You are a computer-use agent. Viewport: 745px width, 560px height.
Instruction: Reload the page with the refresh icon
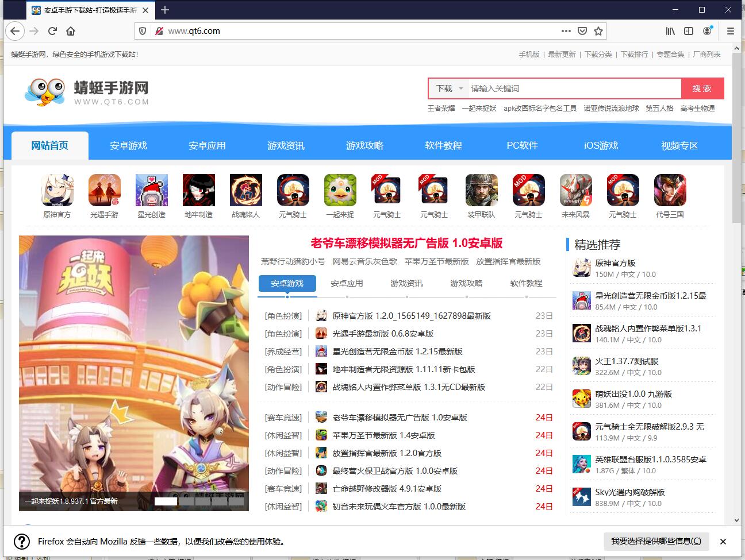coord(52,31)
